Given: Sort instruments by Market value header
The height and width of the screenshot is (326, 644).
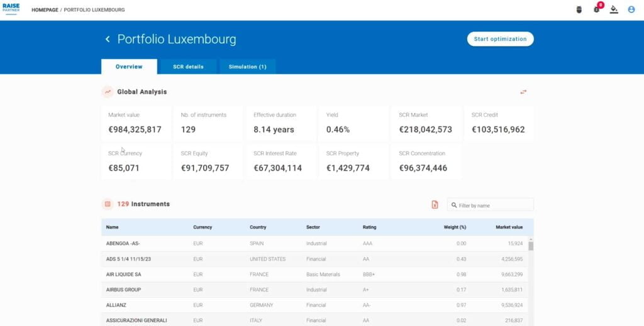Looking at the screenshot, I should coord(509,227).
